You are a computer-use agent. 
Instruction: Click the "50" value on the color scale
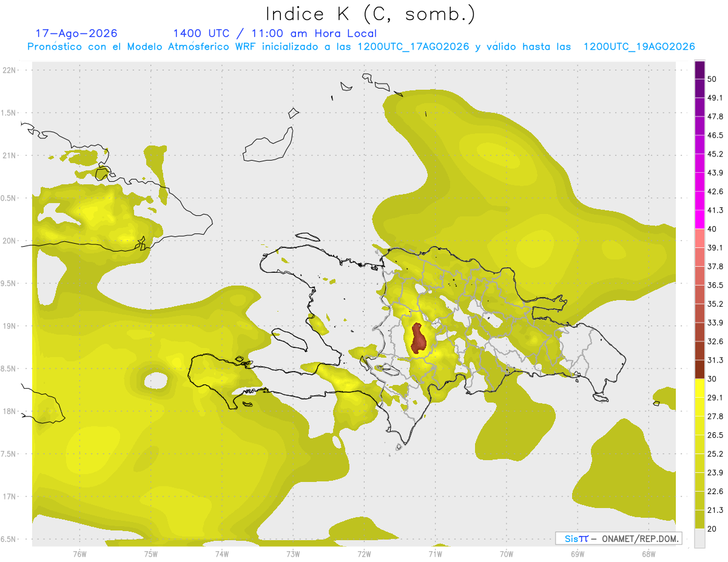(713, 79)
